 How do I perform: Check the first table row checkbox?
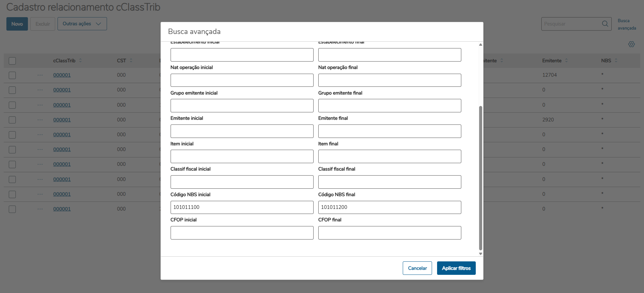pos(12,75)
